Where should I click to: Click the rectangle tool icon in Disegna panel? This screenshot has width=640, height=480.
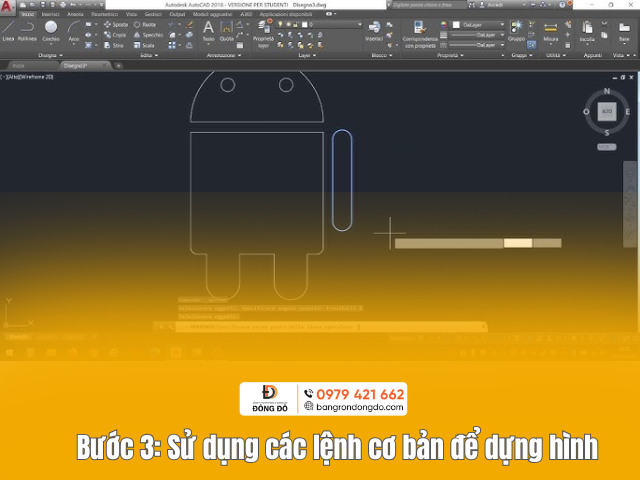coord(89,24)
